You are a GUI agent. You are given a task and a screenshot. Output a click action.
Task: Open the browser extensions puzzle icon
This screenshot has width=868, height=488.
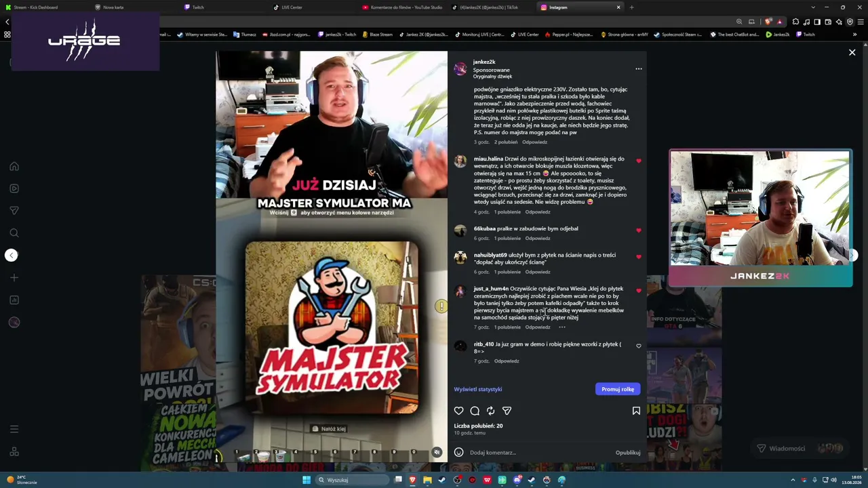(x=795, y=22)
